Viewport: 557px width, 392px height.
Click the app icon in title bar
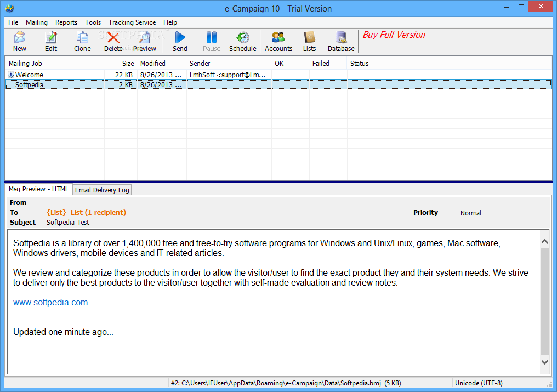point(9,8)
